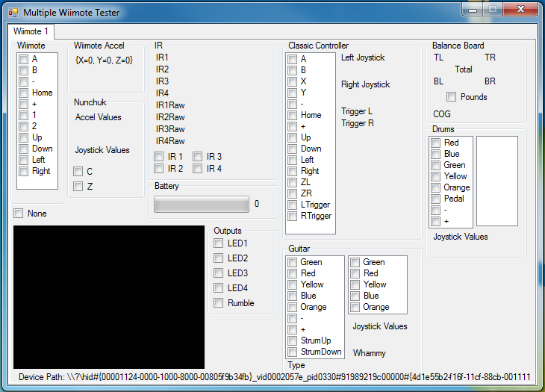
Task: Tick the Wiimote 2 button checkbox
Action: click(x=23, y=126)
